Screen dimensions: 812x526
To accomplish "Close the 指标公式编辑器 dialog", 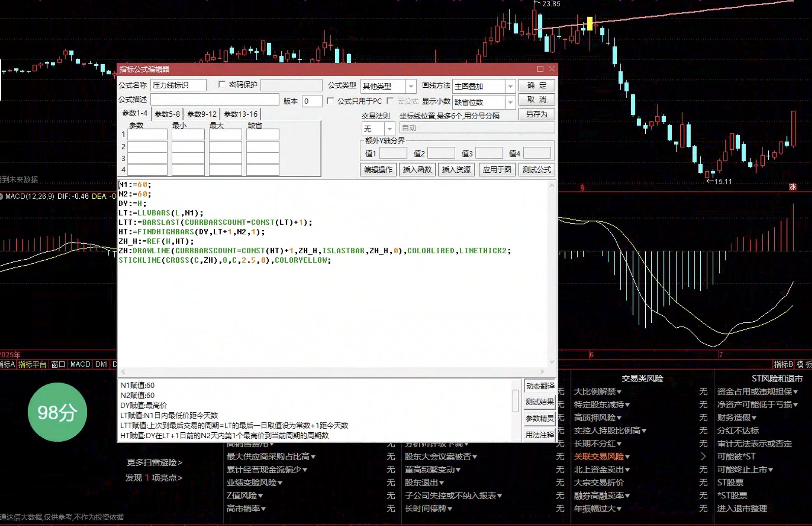I will (x=552, y=69).
